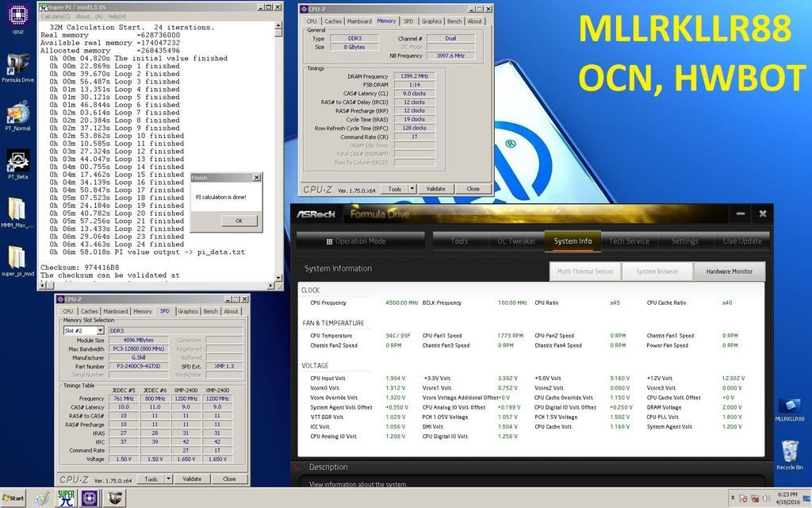Viewport: 812px width, 508px height.
Task: Expand Tools dropdown arrow in Memory-tab CPU-Z window
Action: 412,189
